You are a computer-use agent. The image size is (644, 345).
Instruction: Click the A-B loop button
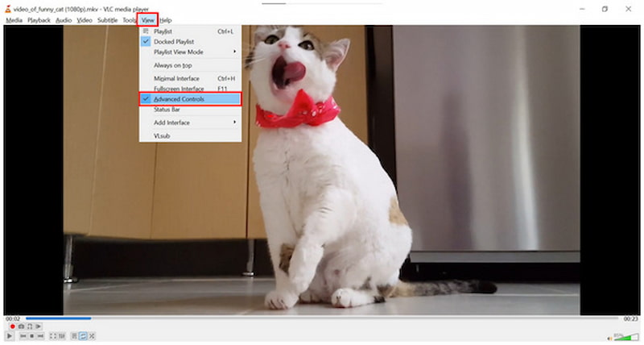(30, 326)
